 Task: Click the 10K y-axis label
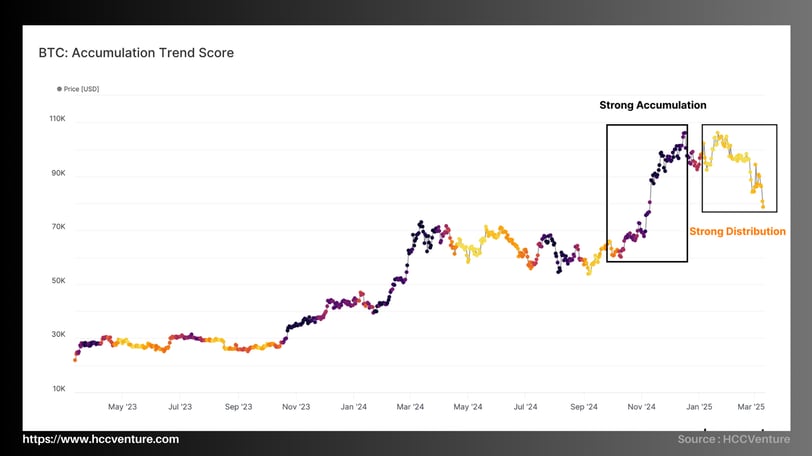[58, 389]
